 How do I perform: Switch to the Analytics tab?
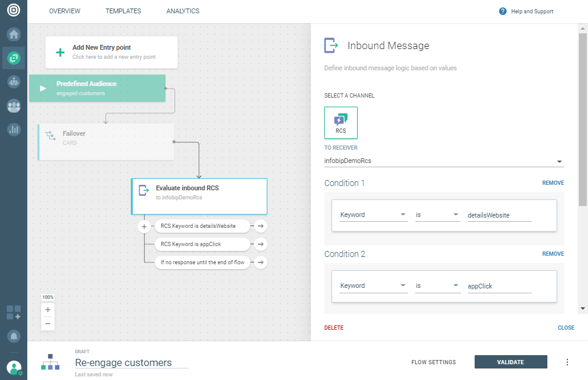point(182,12)
